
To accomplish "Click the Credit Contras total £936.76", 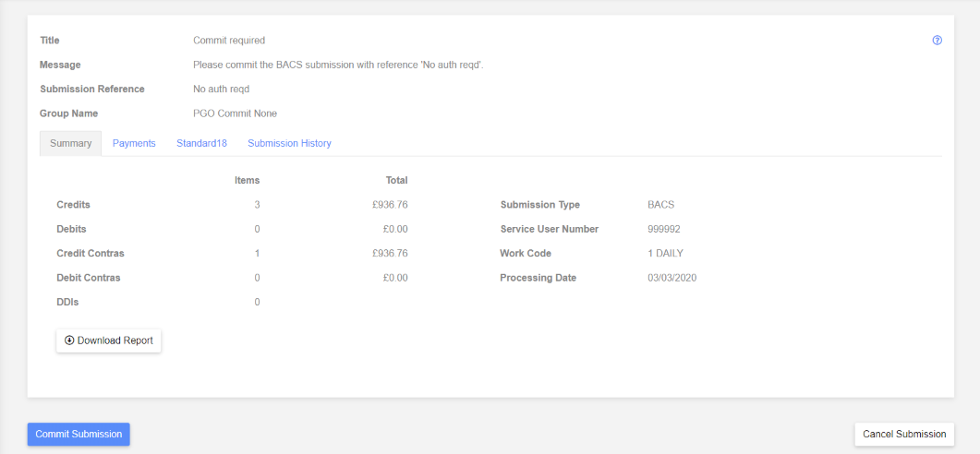I will tap(390, 254).
